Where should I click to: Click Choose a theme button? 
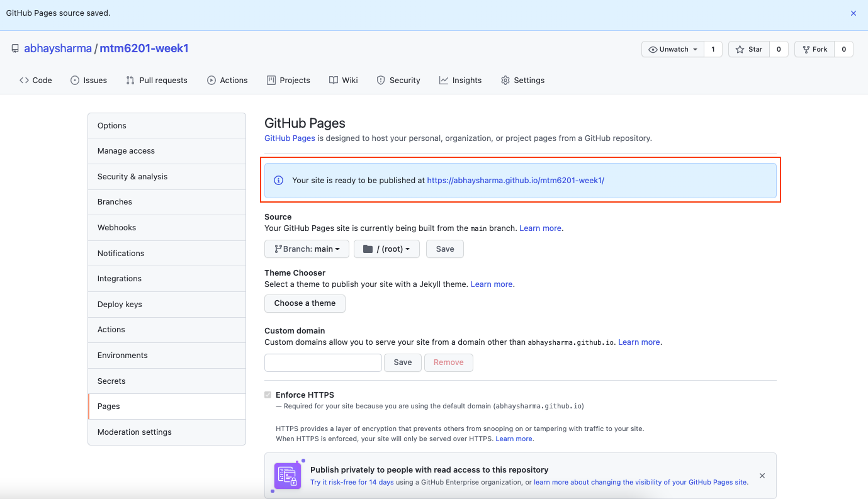pos(305,303)
